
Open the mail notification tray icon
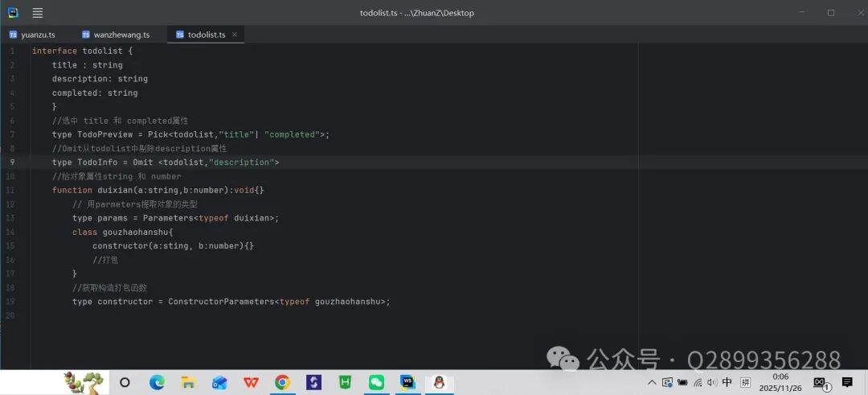pyautogui.click(x=821, y=383)
